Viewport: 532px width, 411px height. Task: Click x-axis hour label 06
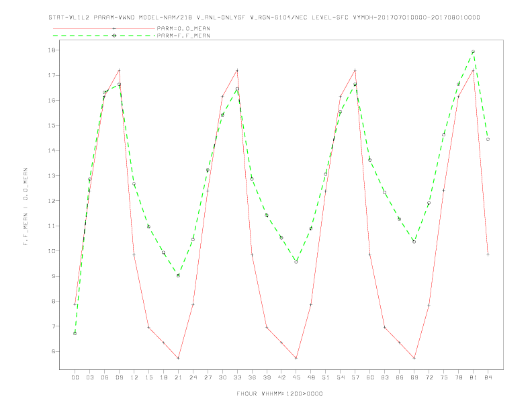click(x=105, y=377)
